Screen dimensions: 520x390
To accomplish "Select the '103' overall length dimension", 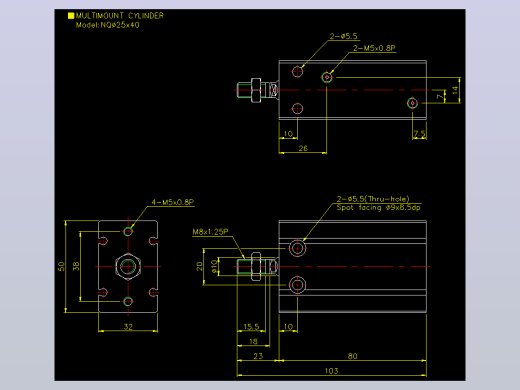I will (x=331, y=371).
